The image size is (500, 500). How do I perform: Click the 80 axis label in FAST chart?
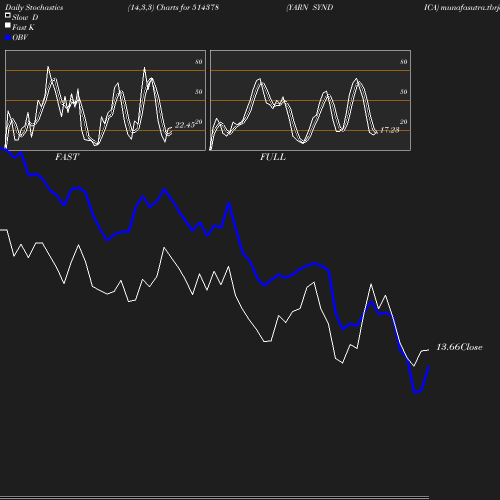199,62
